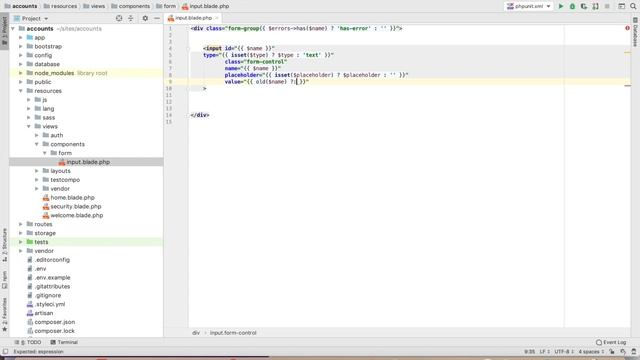The width and height of the screenshot is (640, 360).
Task: Expand the app folder
Action: 21,38
